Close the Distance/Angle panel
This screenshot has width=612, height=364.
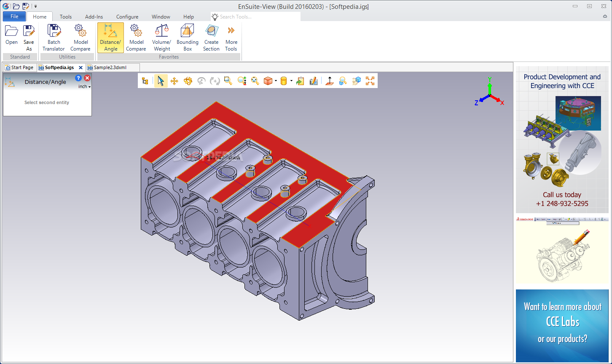point(87,78)
